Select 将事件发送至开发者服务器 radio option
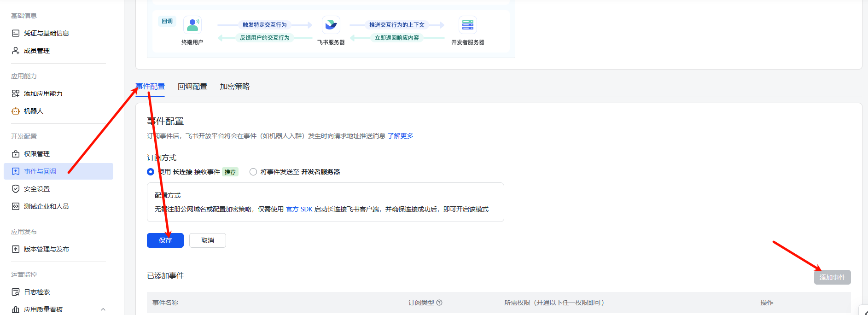Screen dimensions: 868x315 coord(253,172)
